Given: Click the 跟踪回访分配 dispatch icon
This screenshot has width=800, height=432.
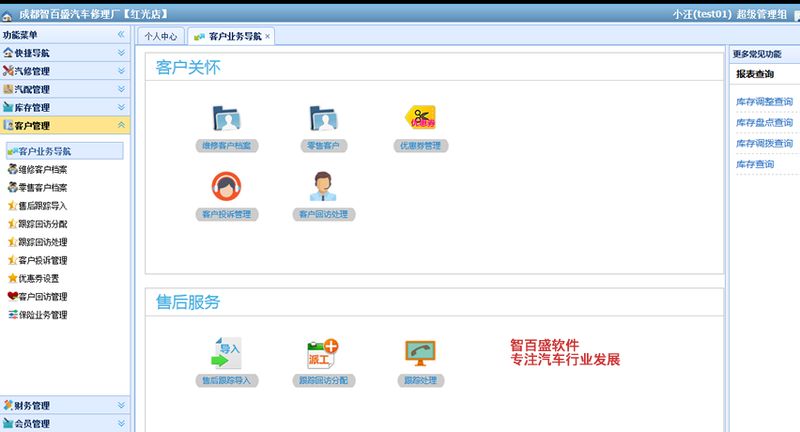Looking at the screenshot, I should 322,353.
